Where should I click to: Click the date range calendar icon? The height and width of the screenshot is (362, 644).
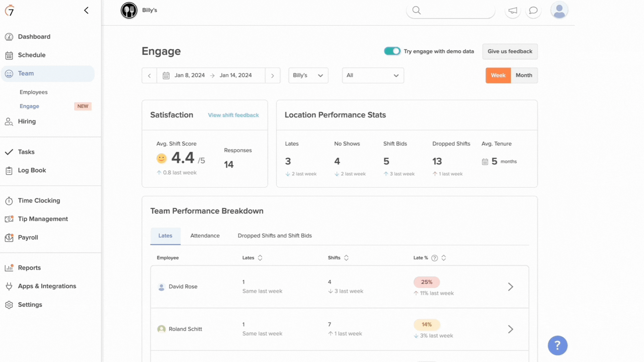(x=166, y=75)
